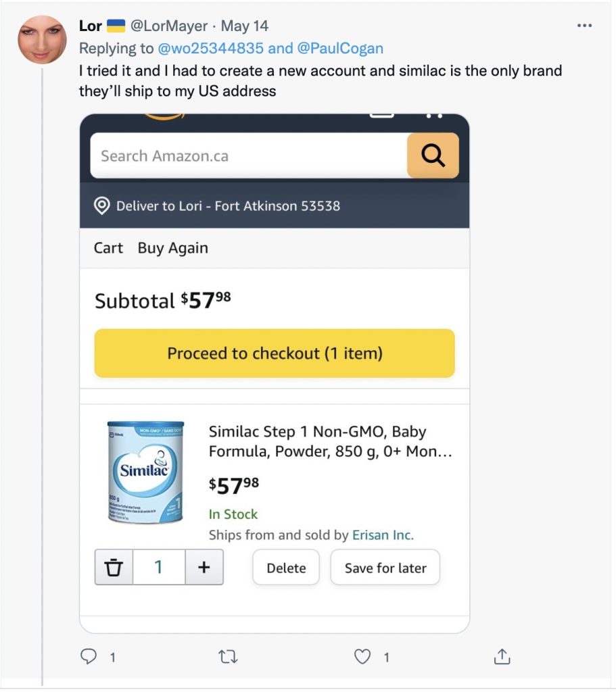The height and width of the screenshot is (692, 616).
Task: Click the orange Amazon search magnifier button
Action: tap(433, 155)
